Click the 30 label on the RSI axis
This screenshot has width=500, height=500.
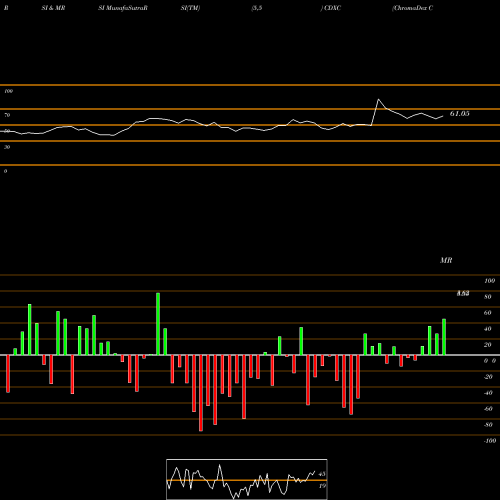pos(7,147)
